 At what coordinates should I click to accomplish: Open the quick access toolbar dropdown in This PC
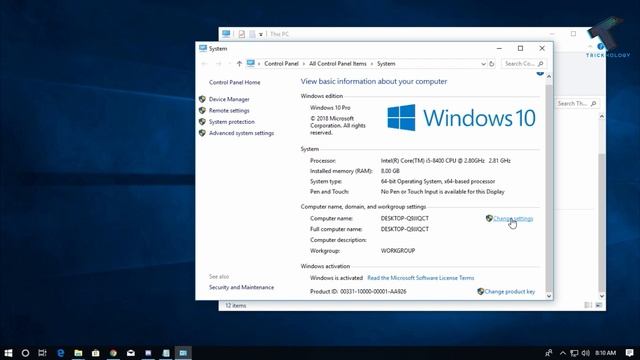tap(261, 35)
